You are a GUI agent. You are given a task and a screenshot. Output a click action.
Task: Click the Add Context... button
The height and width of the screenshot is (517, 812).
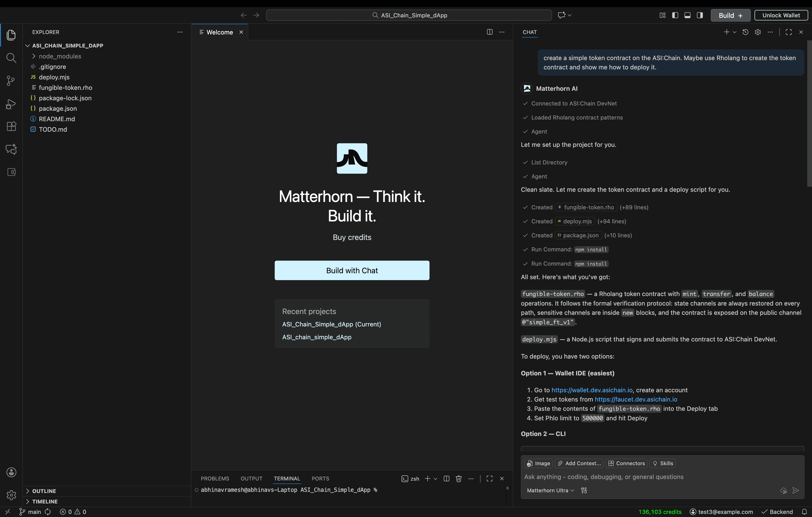[x=579, y=463]
